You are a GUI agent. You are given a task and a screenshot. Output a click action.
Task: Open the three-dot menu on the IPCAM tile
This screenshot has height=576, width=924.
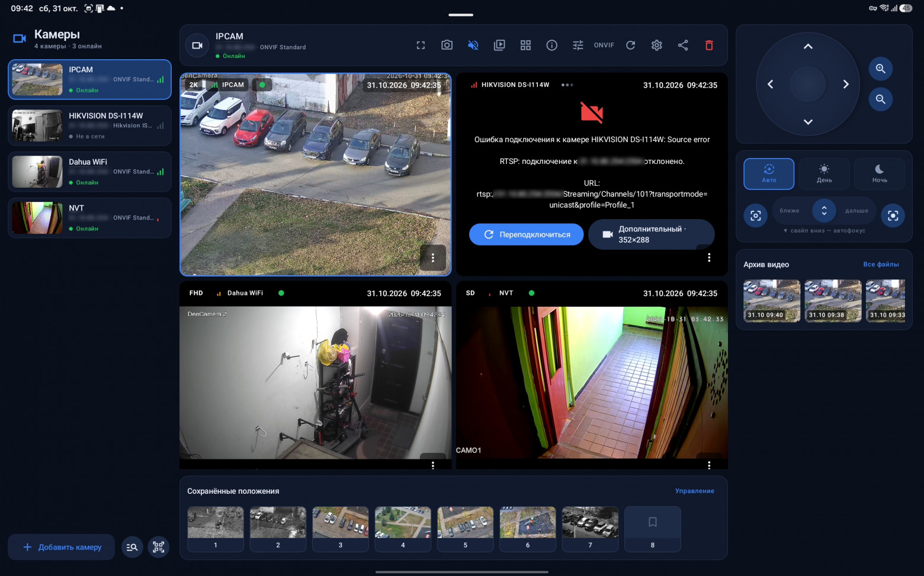tap(433, 258)
